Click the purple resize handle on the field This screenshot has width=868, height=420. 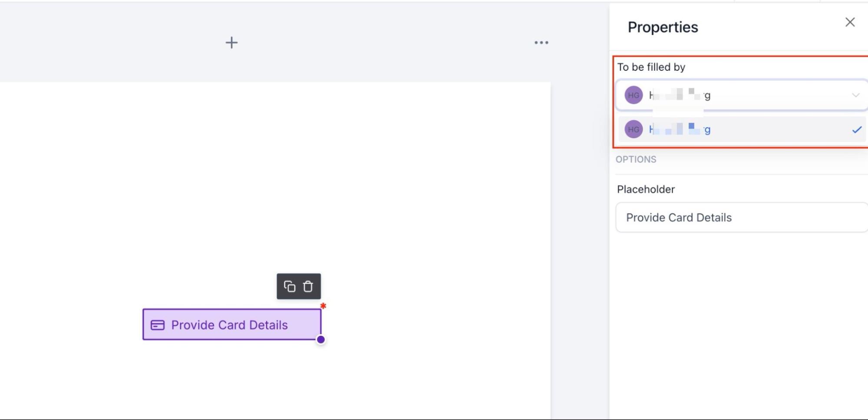tap(320, 340)
